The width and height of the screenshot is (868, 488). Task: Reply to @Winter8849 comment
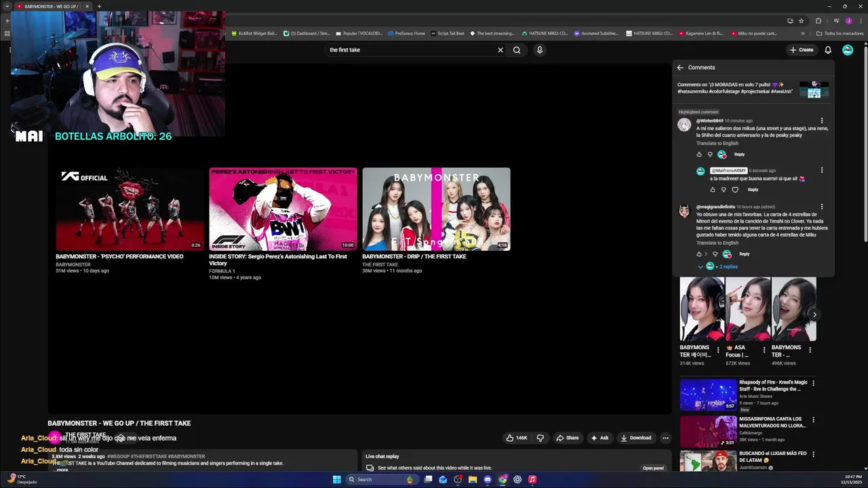(739, 155)
